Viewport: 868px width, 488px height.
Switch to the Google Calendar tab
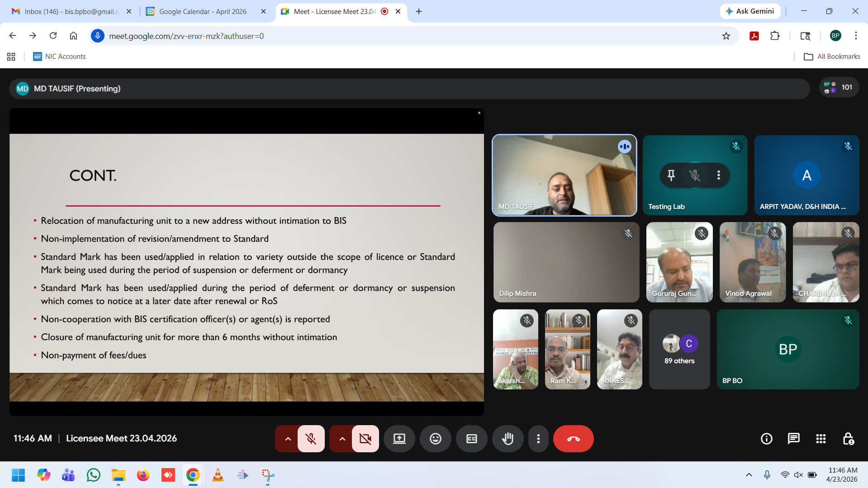(203, 11)
